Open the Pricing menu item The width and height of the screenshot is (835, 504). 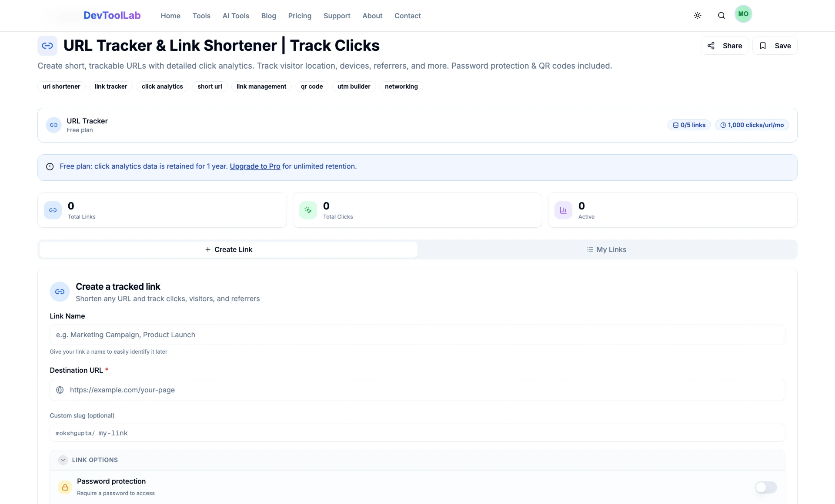pyautogui.click(x=300, y=16)
